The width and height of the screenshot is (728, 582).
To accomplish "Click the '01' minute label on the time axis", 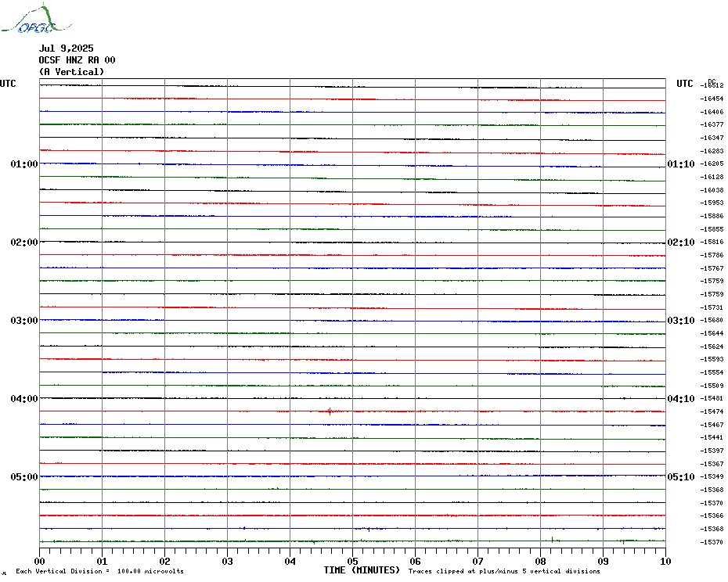I will [x=102, y=562].
